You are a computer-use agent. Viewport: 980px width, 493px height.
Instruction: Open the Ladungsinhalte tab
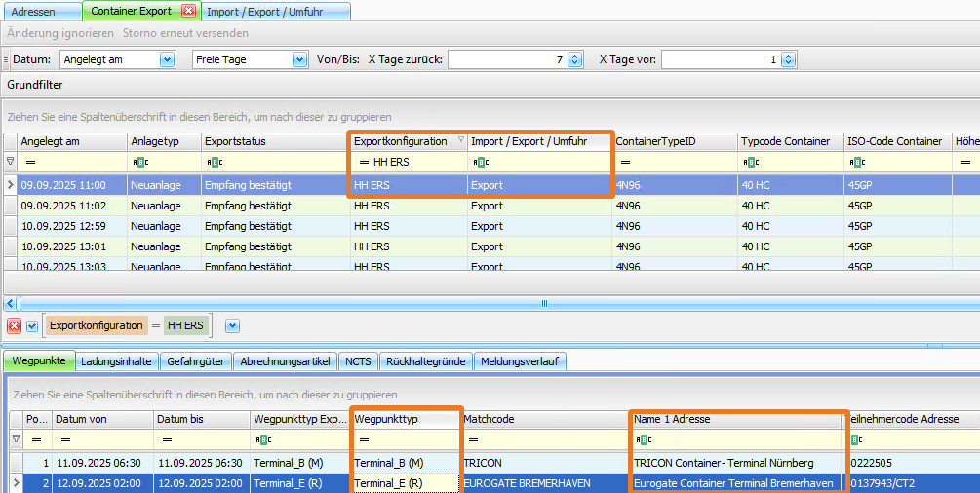coord(116,361)
